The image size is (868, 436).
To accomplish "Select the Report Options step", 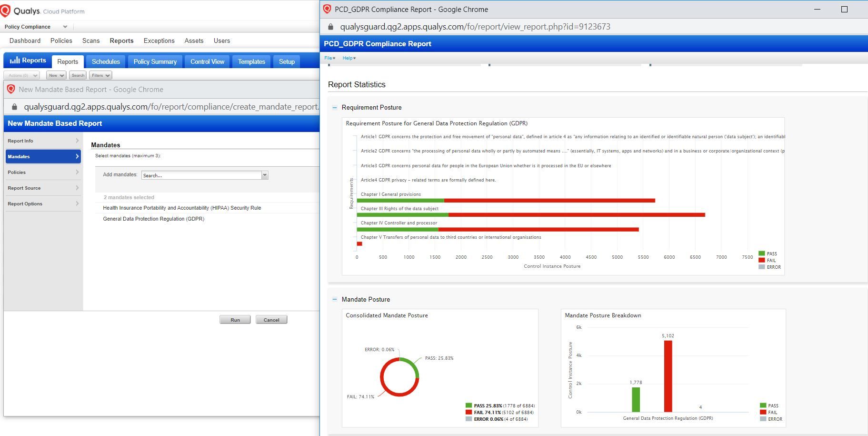I will pos(43,203).
